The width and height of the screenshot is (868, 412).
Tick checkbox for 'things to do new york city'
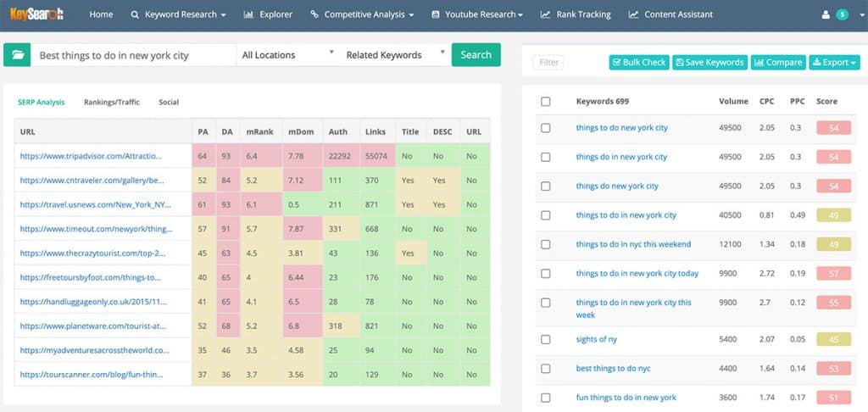[x=546, y=128]
